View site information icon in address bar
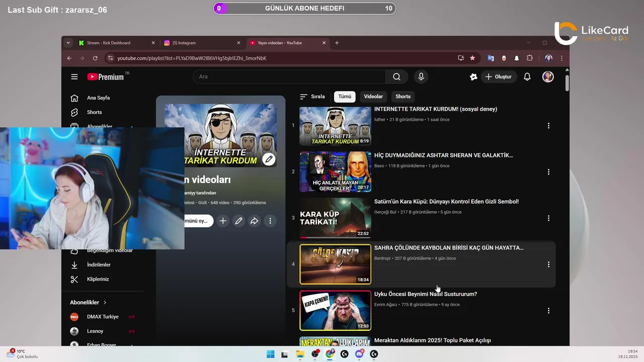The image size is (644, 362). pyautogui.click(x=110, y=58)
